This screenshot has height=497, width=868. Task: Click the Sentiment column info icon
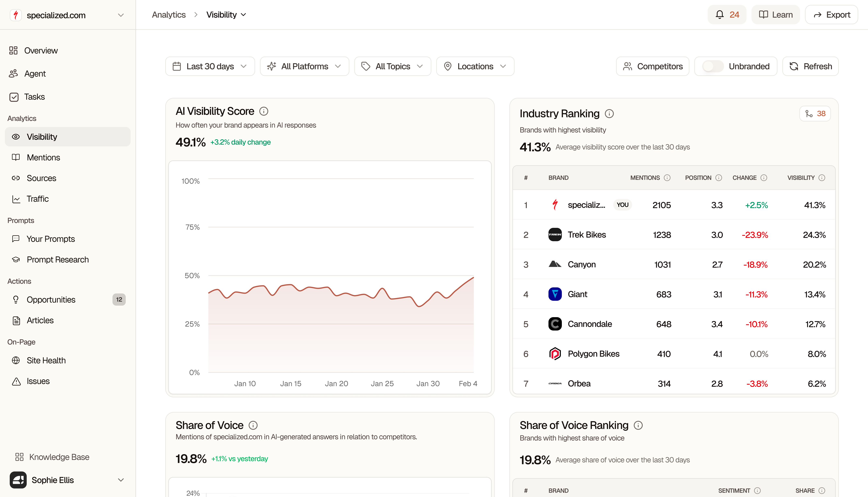click(757, 491)
